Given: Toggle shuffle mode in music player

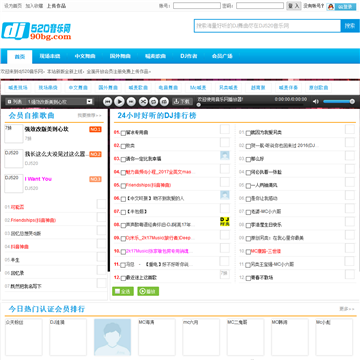Looking at the screenshot, I should point(143,101).
